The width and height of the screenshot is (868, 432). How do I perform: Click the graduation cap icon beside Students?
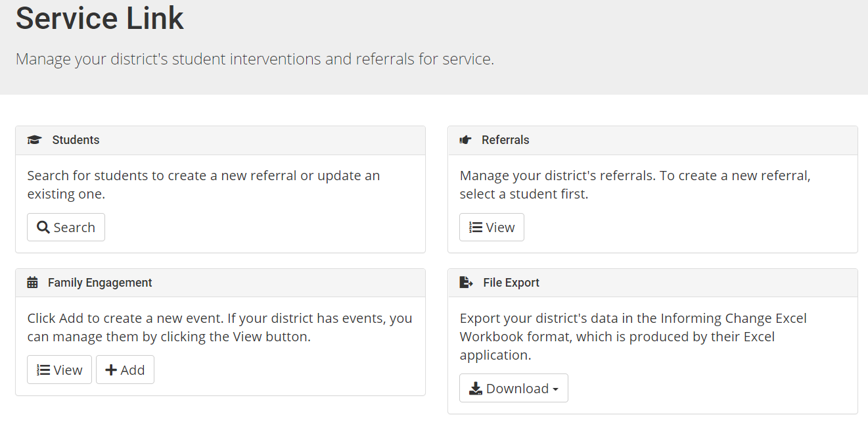34,140
